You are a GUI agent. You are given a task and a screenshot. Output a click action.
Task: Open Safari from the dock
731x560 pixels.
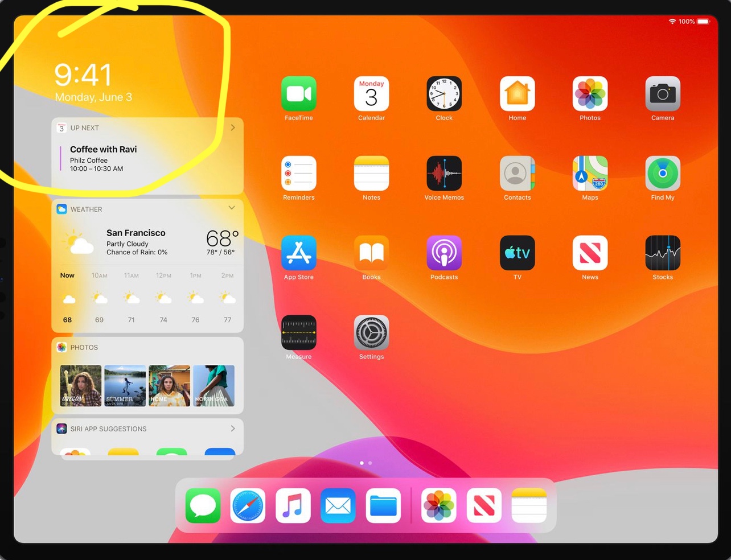point(248,505)
